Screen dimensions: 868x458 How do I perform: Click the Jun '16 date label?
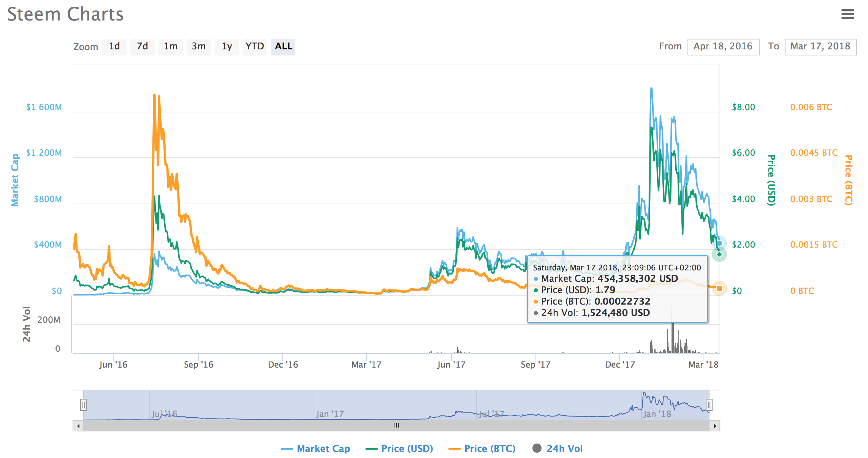click(113, 365)
